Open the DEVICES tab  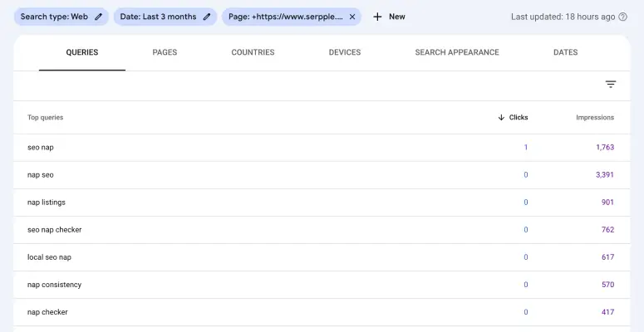[345, 52]
